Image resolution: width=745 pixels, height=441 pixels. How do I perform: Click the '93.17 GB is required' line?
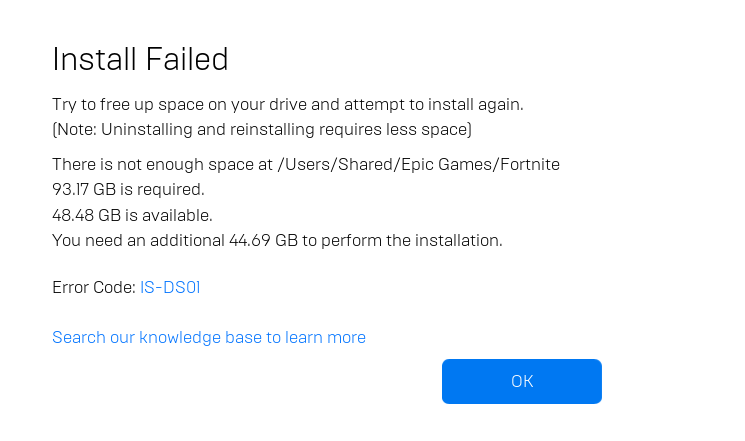coord(128,189)
